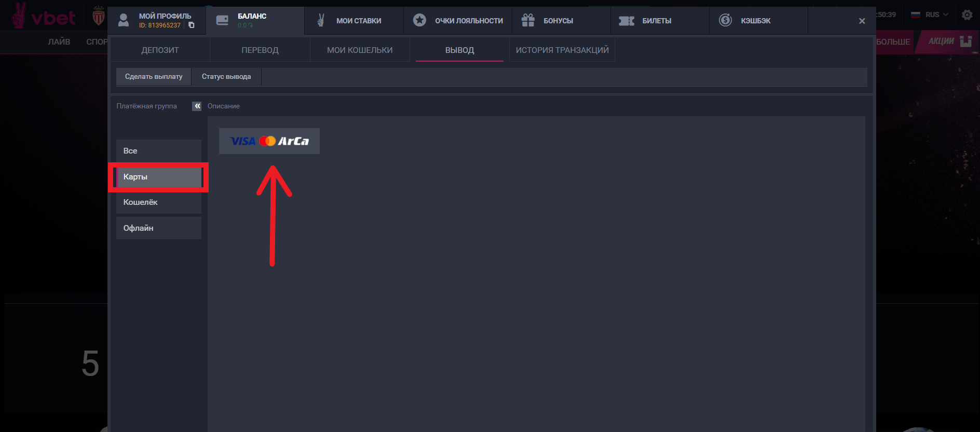Open БИЛЕТЫ section

point(657,21)
